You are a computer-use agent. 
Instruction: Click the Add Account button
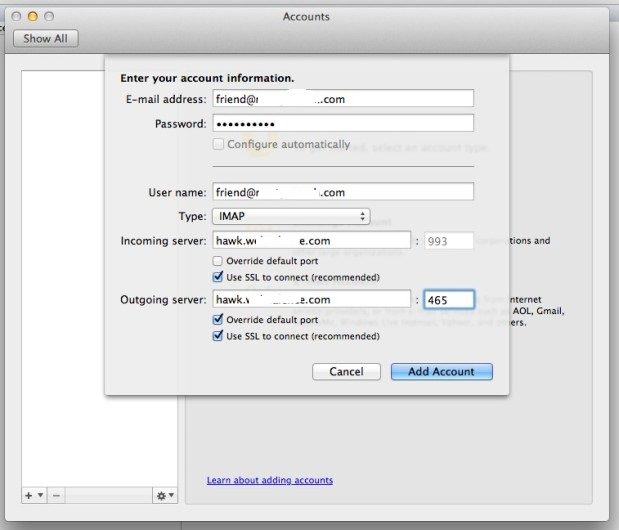(x=442, y=372)
